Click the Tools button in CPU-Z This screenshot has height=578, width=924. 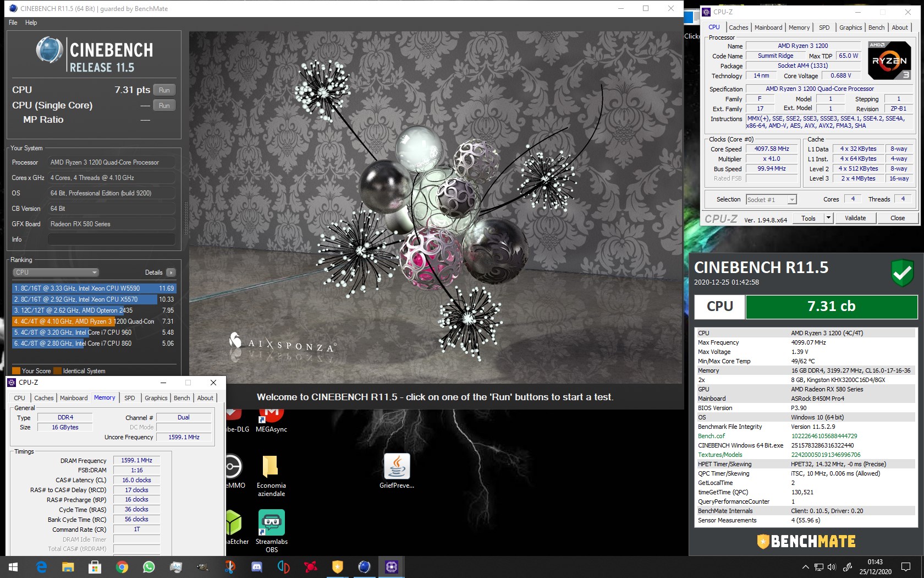809,218
